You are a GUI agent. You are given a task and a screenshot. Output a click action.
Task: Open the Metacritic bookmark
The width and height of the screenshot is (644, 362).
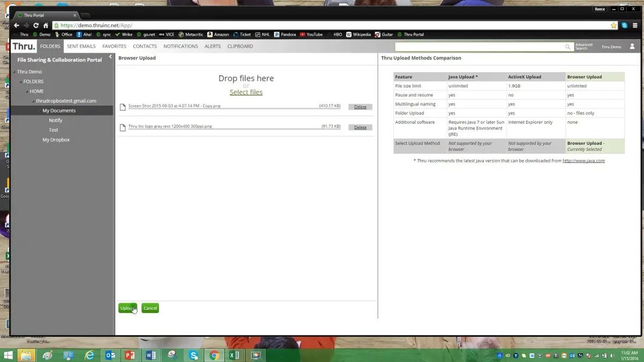(191, 34)
